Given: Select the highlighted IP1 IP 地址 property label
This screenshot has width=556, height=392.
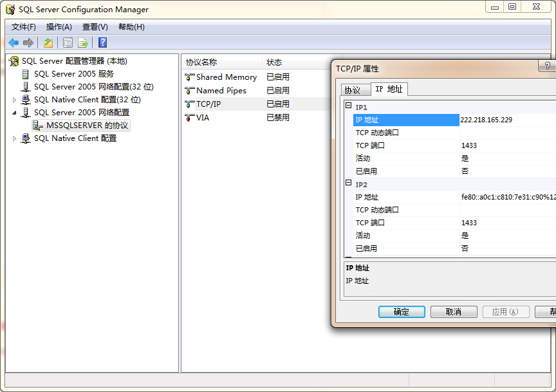Looking at the screenshot, I should [x=406, y=120].
